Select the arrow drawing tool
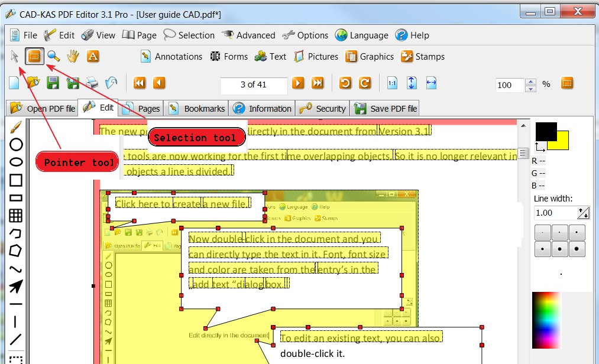This screenshot has height=364, width=599. click(x=16, y=287)
